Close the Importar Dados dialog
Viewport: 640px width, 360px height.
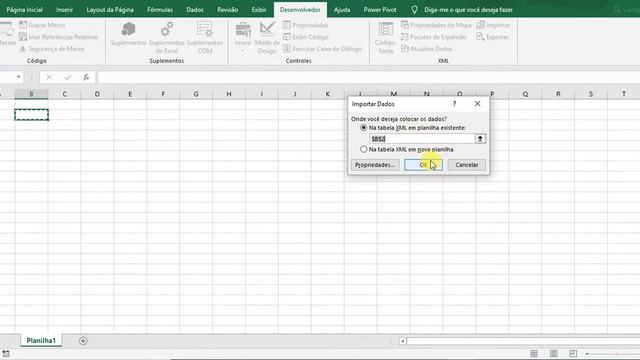(477, 104)
